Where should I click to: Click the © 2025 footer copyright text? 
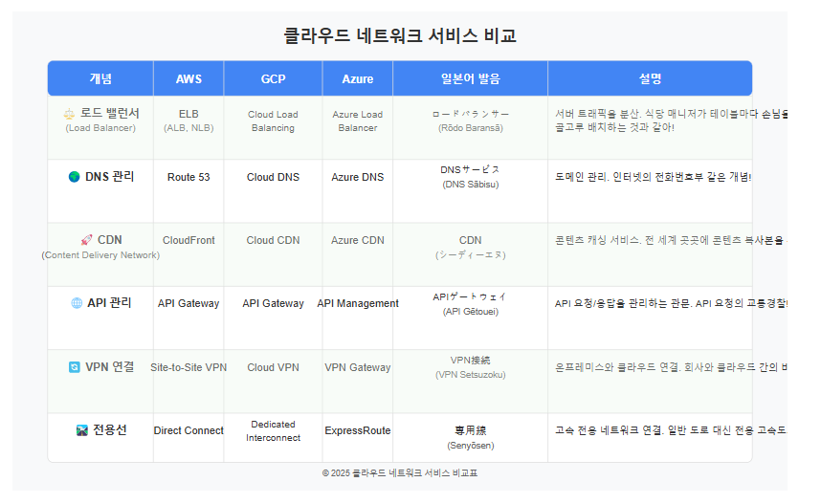coord(400,473)
